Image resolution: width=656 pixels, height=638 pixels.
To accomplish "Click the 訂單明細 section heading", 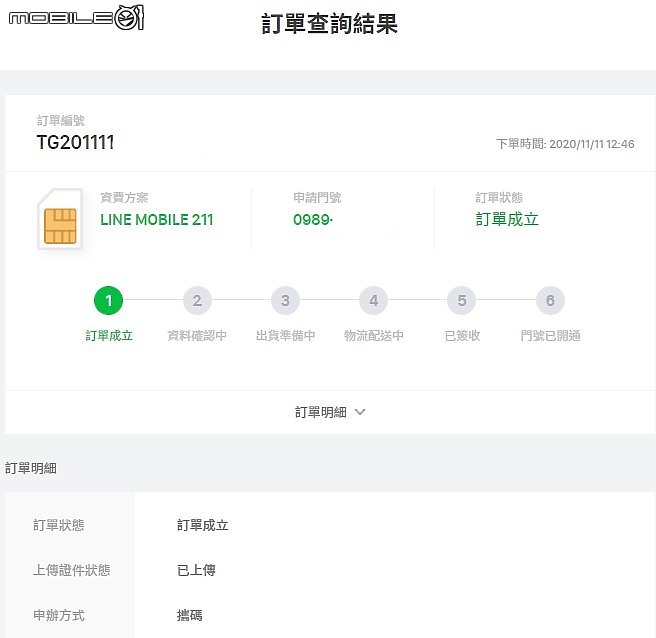I will [x=31, y=468].
